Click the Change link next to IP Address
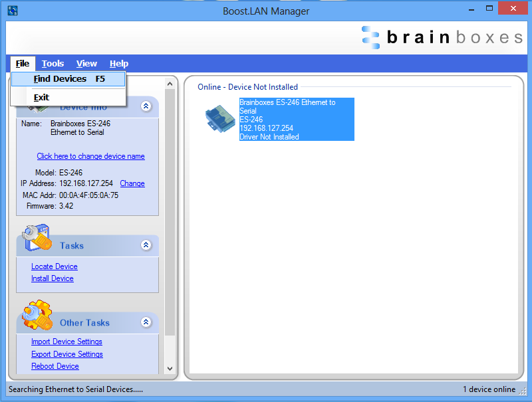 point(132,183)
